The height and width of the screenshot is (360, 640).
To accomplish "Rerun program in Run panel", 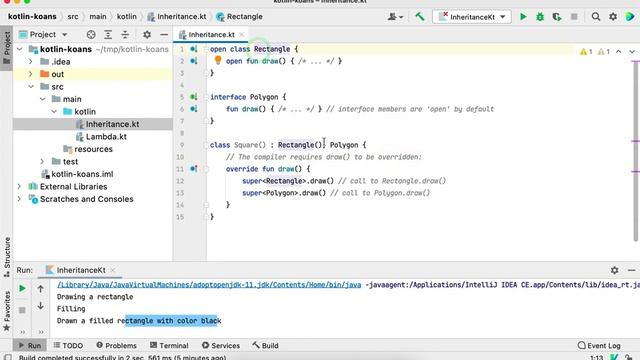I will click(22, 289).
